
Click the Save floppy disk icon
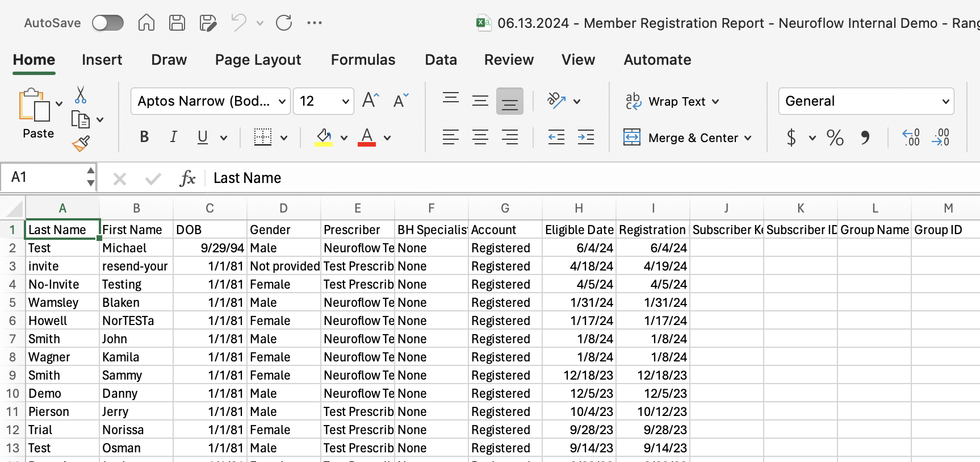click(177, 23)
